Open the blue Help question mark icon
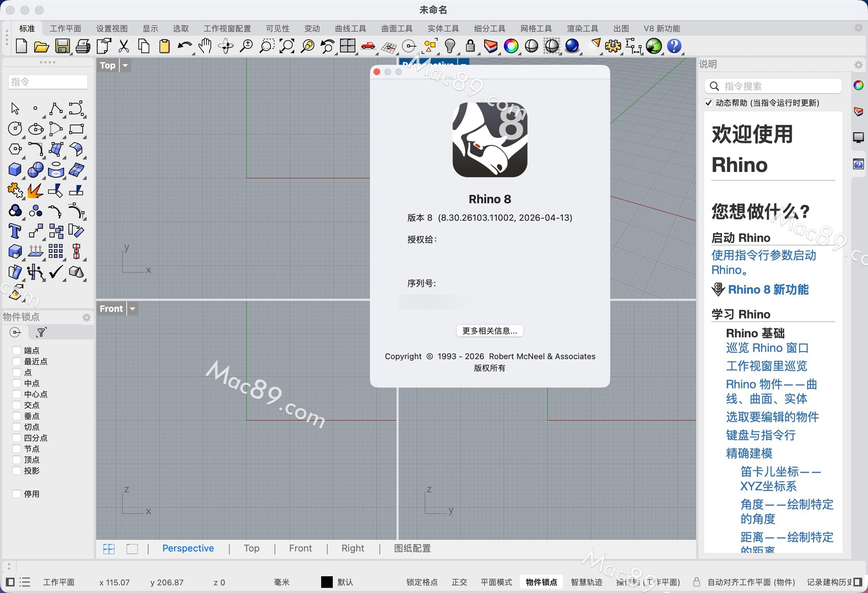The width and height of the screenshot is (868, 593). pyautogui.click(x=674, y=46)
